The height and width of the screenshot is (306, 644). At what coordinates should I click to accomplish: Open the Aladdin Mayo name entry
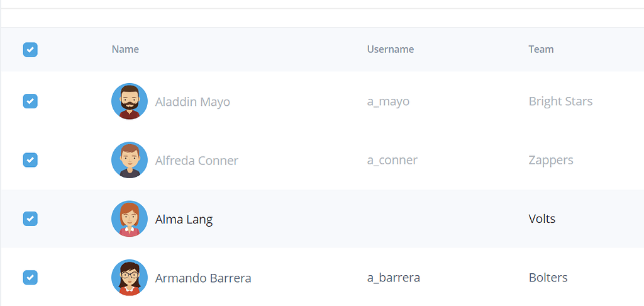(192, 101)
